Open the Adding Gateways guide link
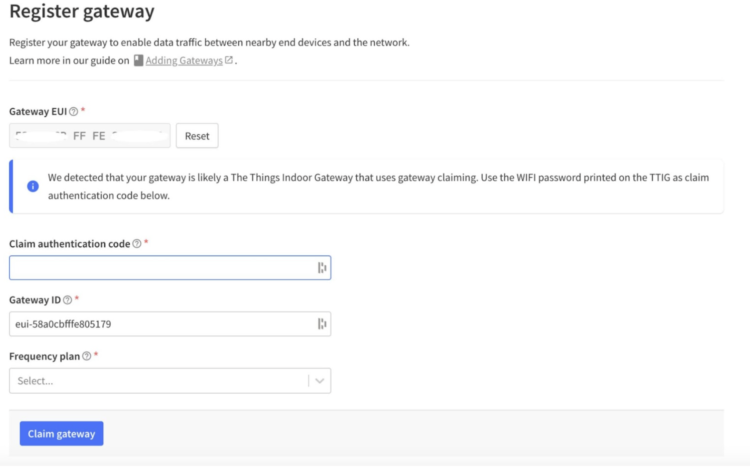The width and height of the screenshot is (750, 468). point(184,60)
